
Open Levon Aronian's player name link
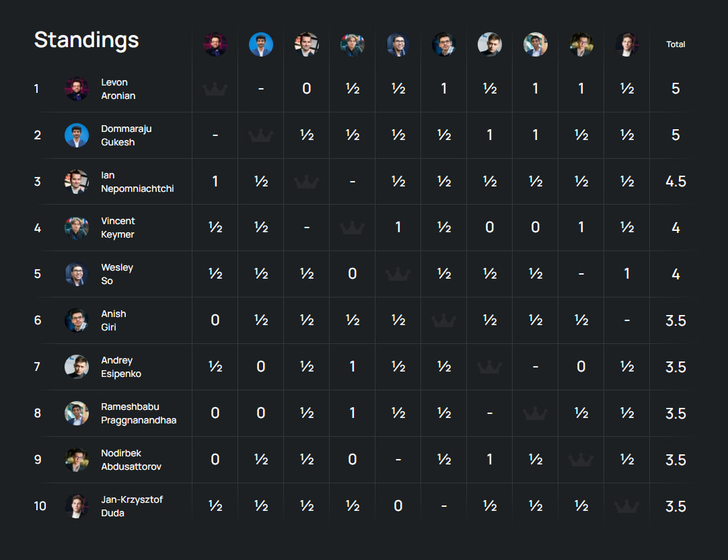pyautogui.click(x=118, y=89)
